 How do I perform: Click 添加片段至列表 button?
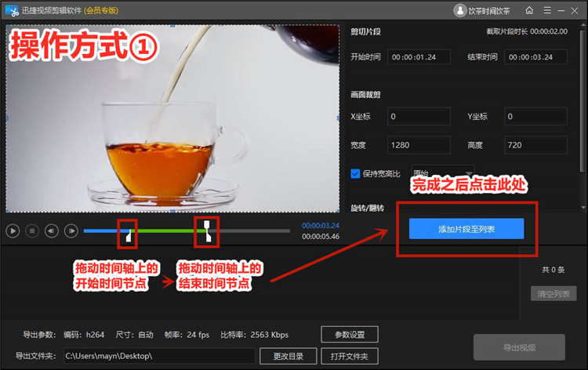[466, 229]
